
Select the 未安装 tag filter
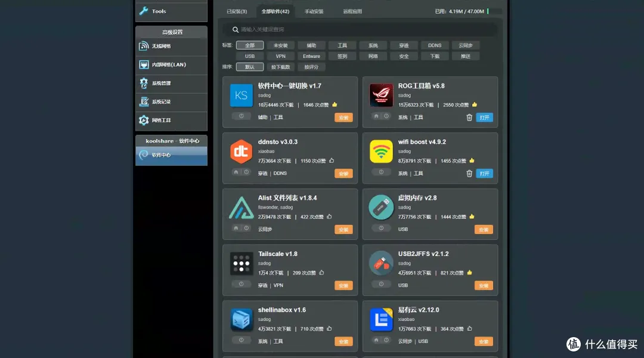(x=280, y=45)
